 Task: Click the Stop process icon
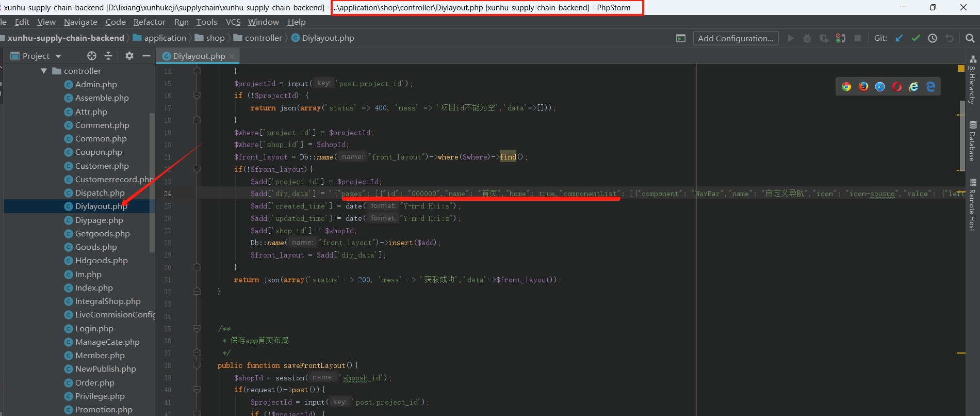coord(858,38)
